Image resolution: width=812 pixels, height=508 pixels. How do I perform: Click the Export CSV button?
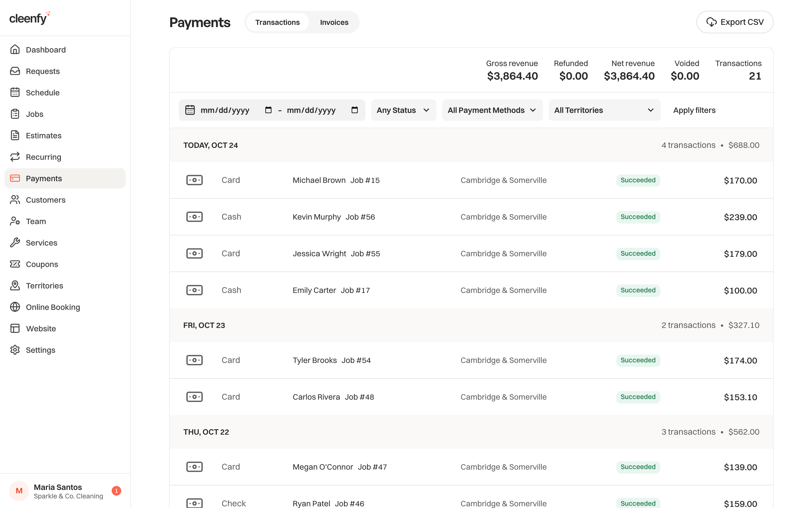pyautogui.click(x=734, y=22)
